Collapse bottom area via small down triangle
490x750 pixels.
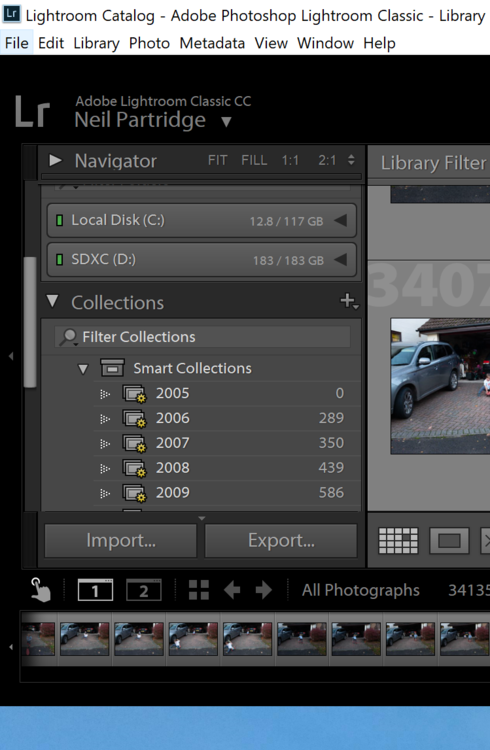(x=201, y=518)
